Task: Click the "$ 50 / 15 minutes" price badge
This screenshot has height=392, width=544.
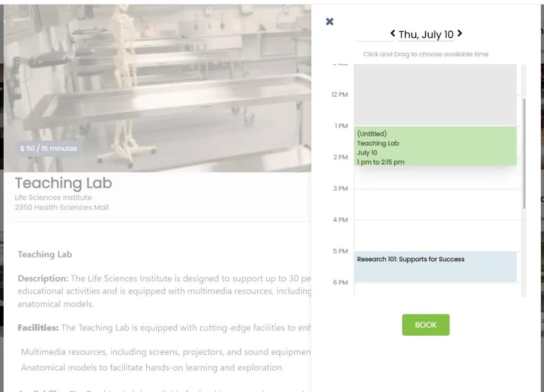Action: coord(48,149)
